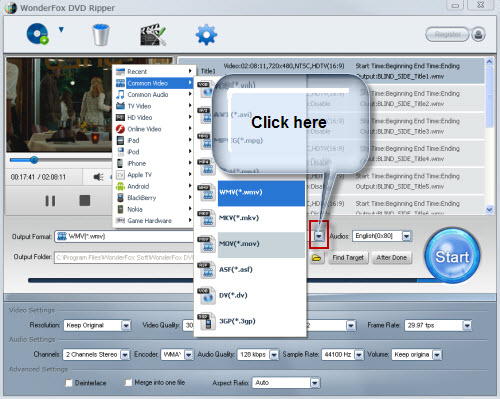Click the Output Folder path field
Viewport: 500px width, 399px height.
point(124,257)
